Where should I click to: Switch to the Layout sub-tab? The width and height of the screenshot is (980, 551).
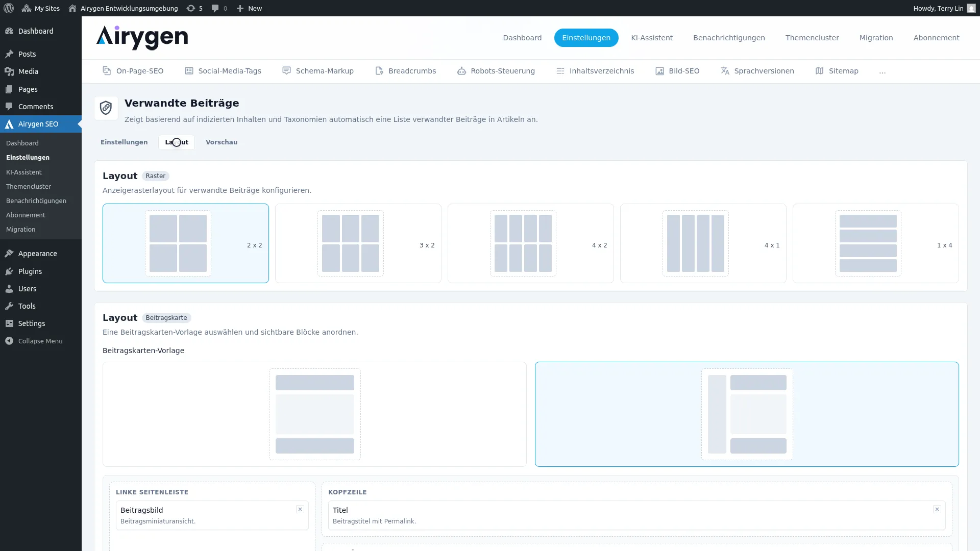click(x=177, y=142)
